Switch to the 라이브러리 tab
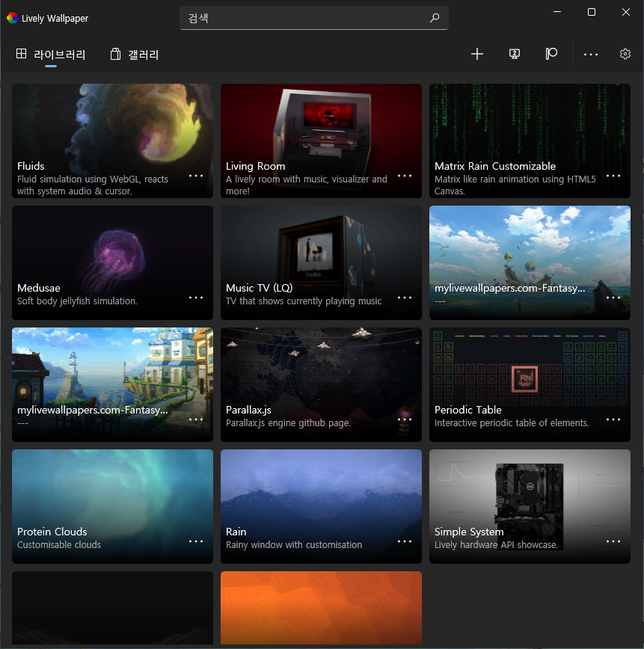 tap(51, 55)
